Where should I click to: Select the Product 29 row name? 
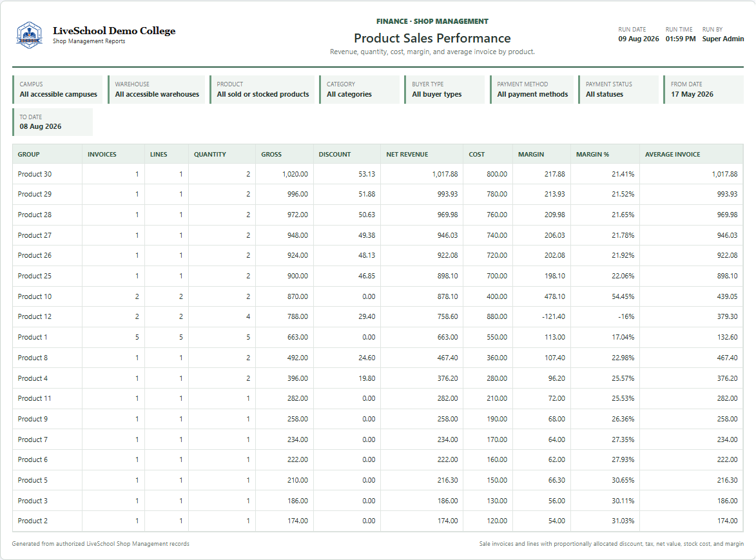coord(35,194)
